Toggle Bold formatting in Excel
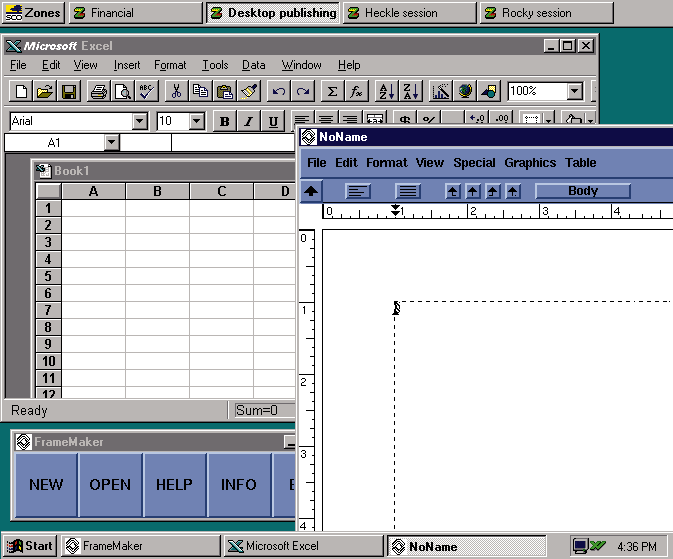This screenshot has height=559, width=673. (x=224, y=122)
